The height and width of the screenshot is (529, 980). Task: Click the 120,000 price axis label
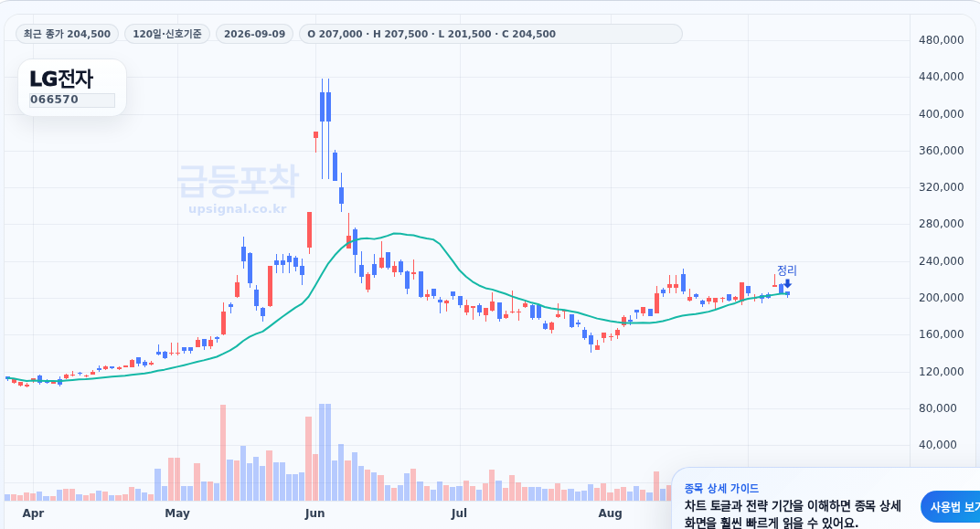tap(942, 372)
